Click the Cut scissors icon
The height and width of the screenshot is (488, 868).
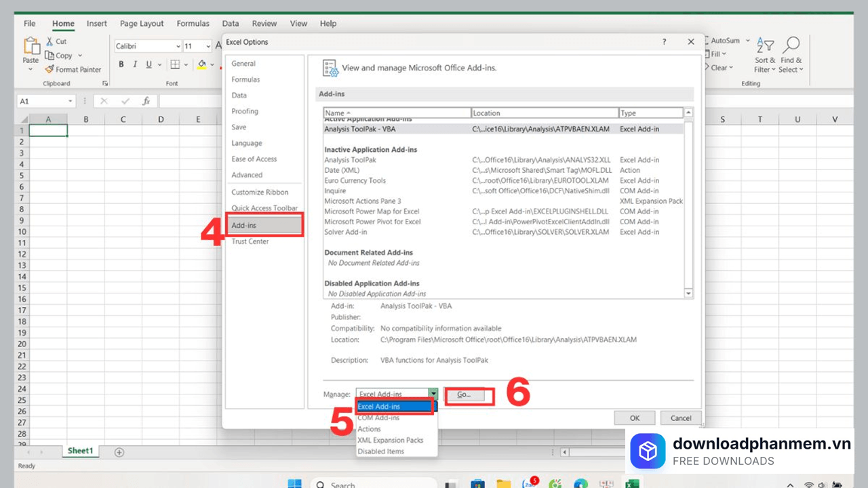[50, 41]
